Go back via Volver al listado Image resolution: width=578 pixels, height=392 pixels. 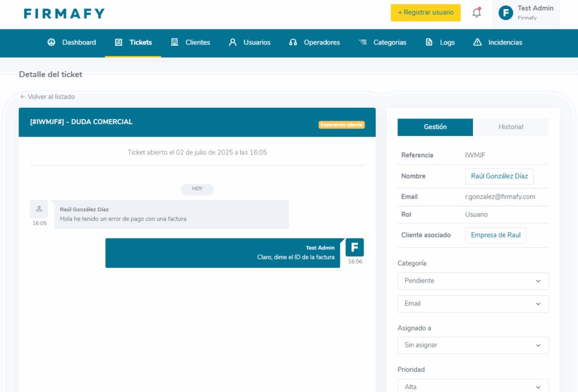(47, 96)
